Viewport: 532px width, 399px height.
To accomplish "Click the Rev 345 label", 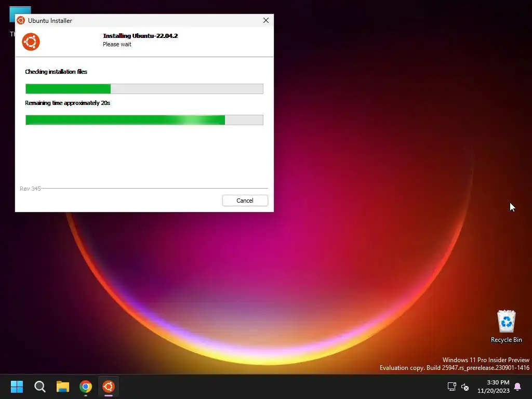I will (30, 188).
